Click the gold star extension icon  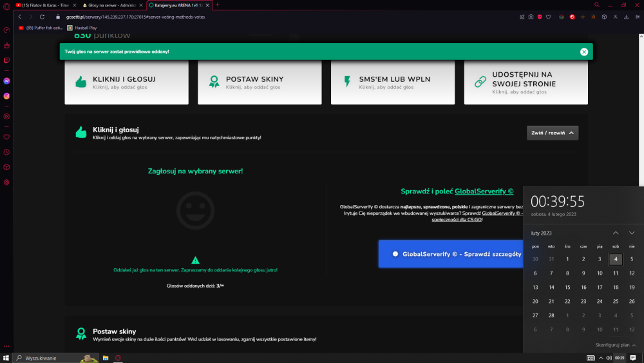[x=583, y=17]
